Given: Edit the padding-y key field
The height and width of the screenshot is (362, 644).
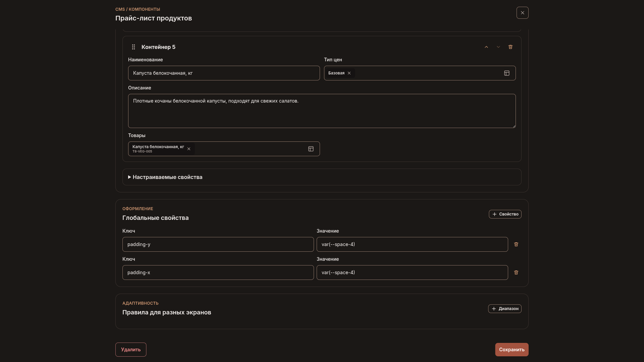Looking at the screenshot, I should tap(218, 244).
